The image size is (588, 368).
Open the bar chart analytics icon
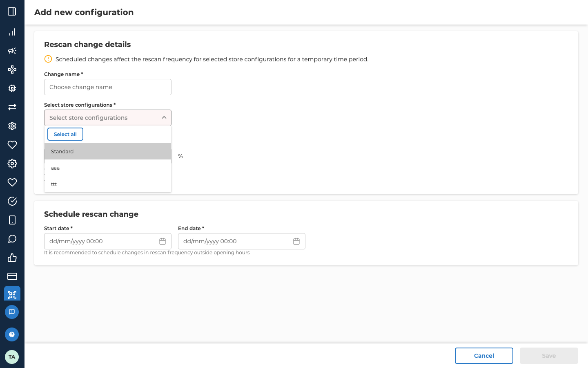[12, 32]
